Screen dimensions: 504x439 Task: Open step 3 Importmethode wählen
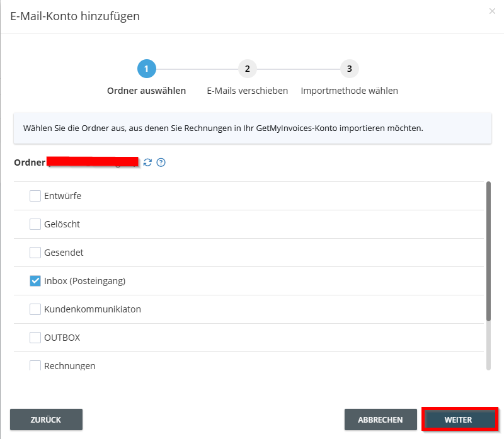[350, 69]
